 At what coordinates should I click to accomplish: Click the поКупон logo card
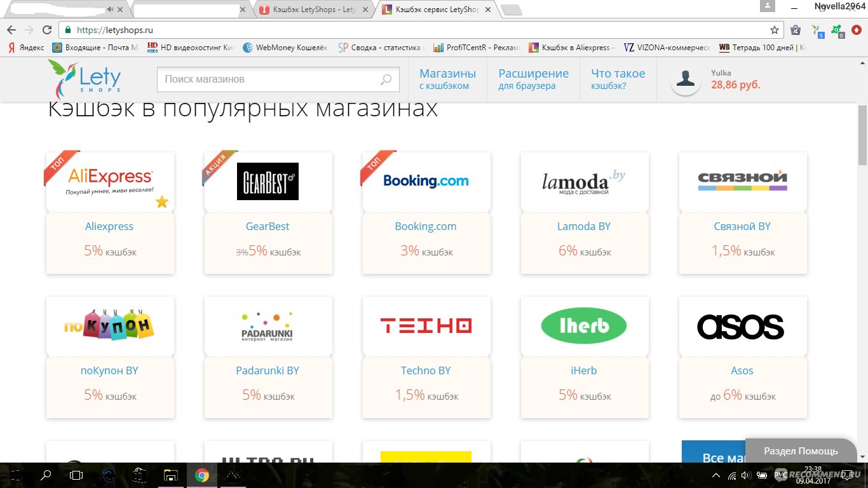pyautogui.click(x=110, y=326)
